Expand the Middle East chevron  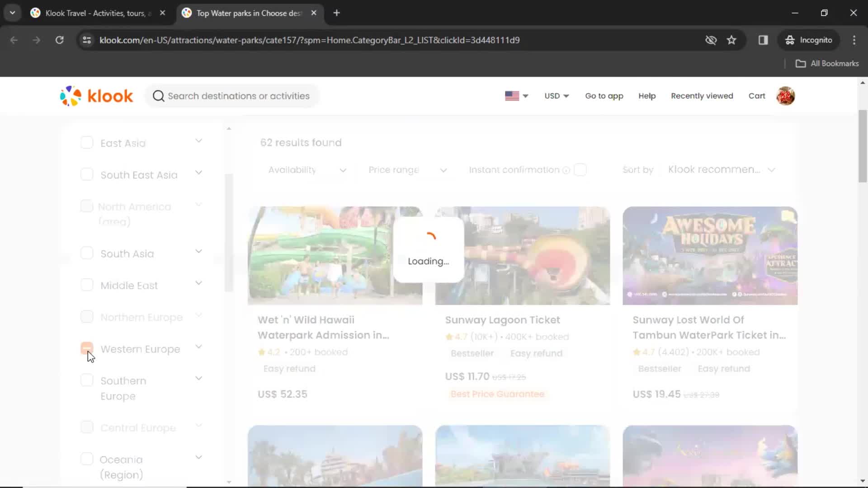pyautogui.click(x=198, y=283)
